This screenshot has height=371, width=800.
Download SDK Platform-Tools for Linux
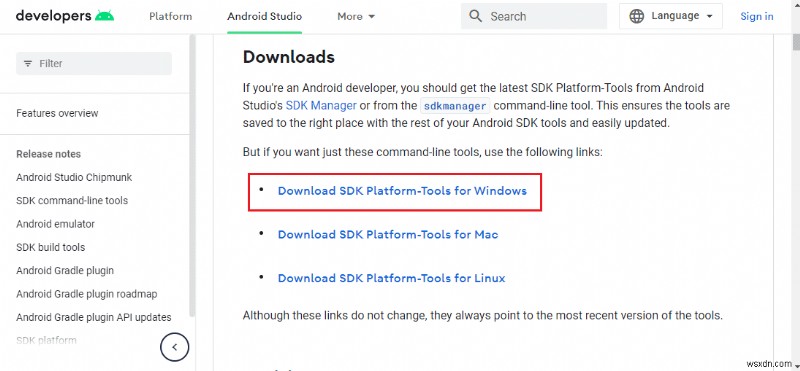point(391,279)
